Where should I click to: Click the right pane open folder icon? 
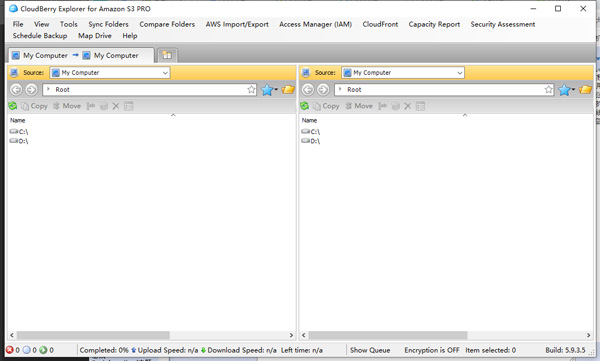pos(585,90)
